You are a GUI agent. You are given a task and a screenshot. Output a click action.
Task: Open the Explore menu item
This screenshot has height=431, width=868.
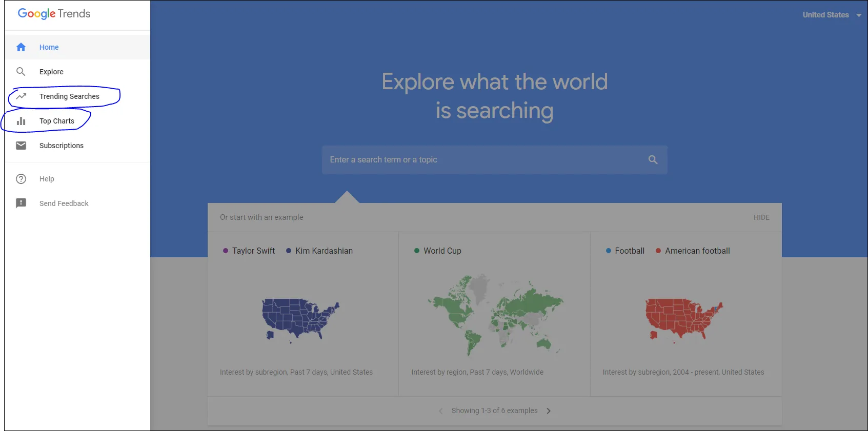[78, 72]
